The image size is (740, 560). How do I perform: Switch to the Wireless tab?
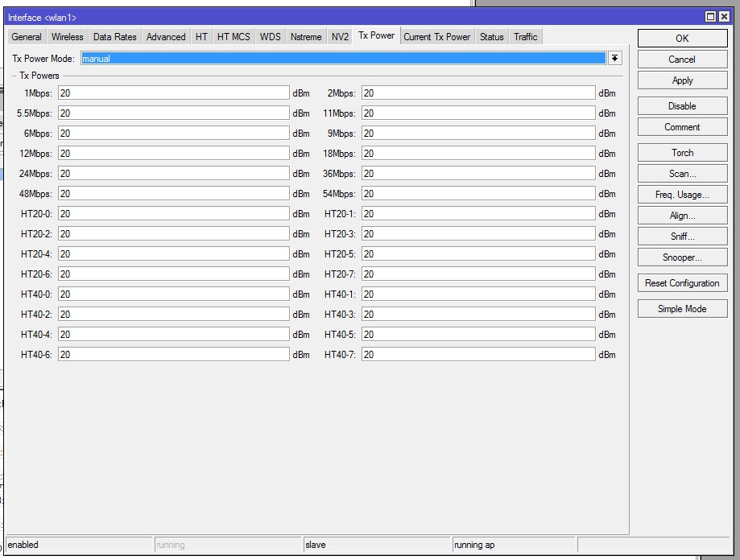point(67,37)
